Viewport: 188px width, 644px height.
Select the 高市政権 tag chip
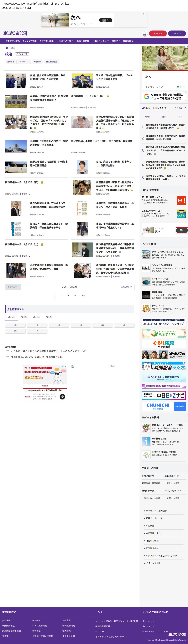pyautogui.click(x=11, y=62)
